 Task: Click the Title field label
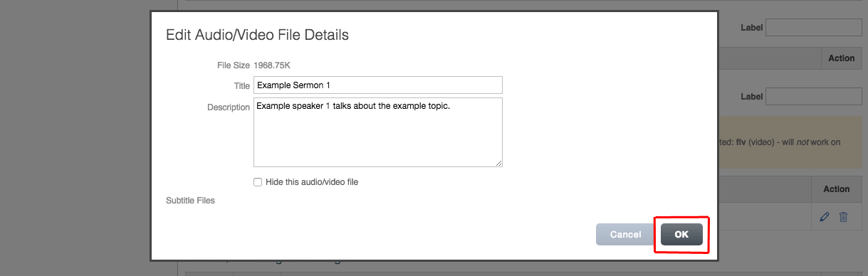(242, 85)
